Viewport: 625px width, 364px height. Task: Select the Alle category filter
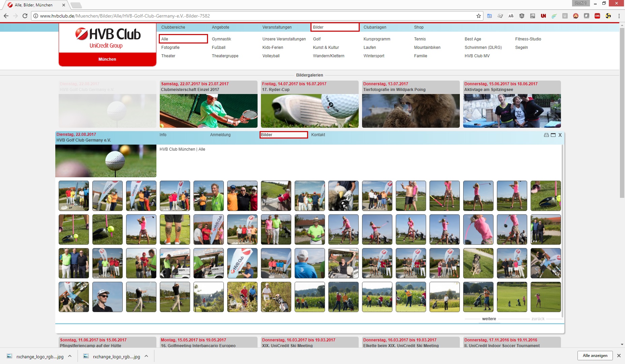coord(183,39)
